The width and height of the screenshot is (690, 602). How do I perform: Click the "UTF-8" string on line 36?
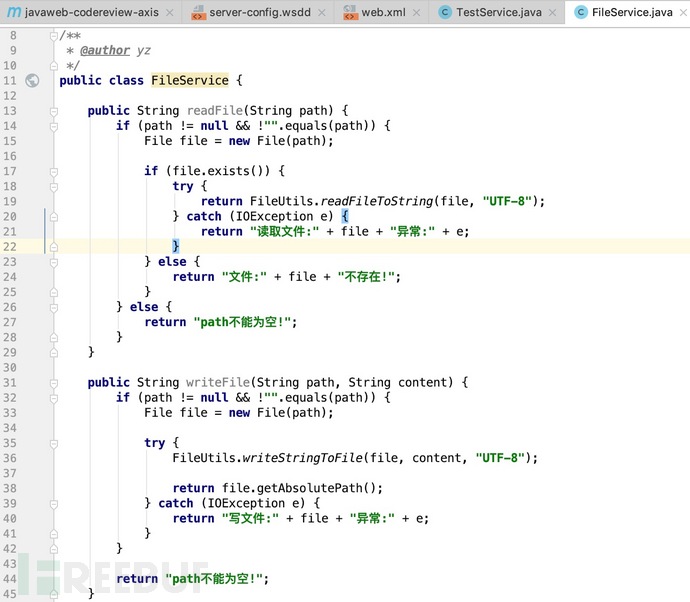[500, 458]
